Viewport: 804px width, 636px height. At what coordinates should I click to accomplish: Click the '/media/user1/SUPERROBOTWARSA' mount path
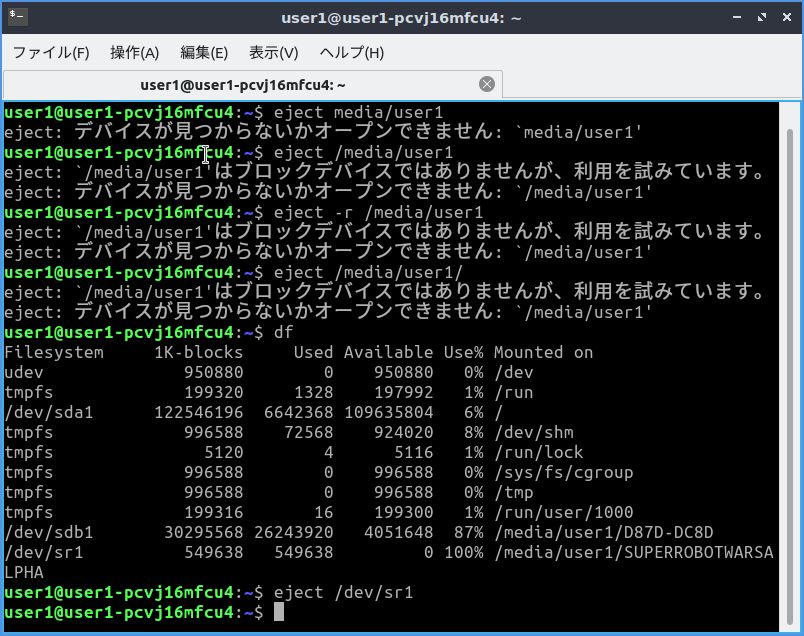634,552
